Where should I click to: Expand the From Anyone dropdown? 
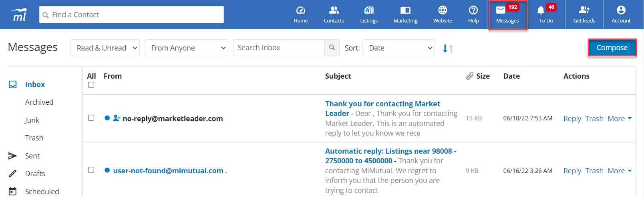tap(186, 48)
